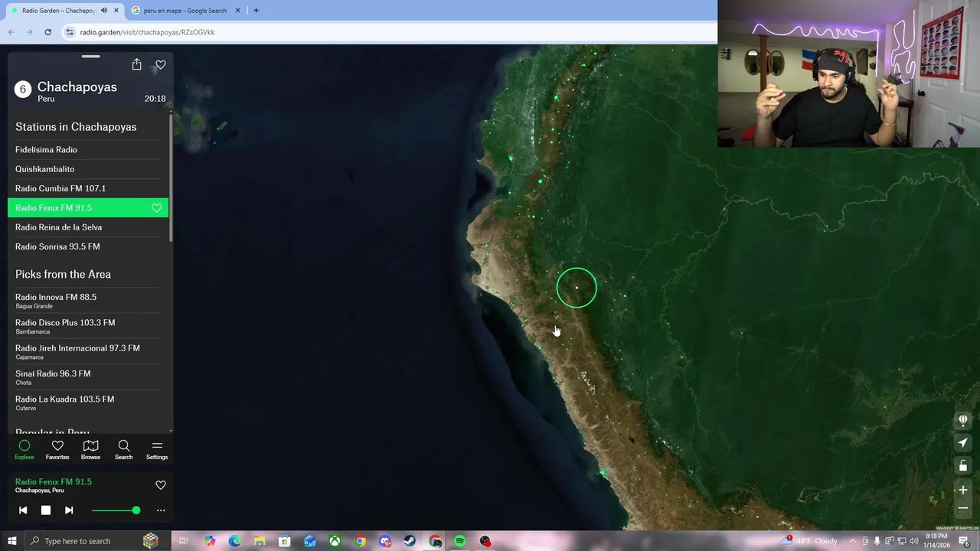
Task: Click the share icon in station panel
Action: coord(136,65)
